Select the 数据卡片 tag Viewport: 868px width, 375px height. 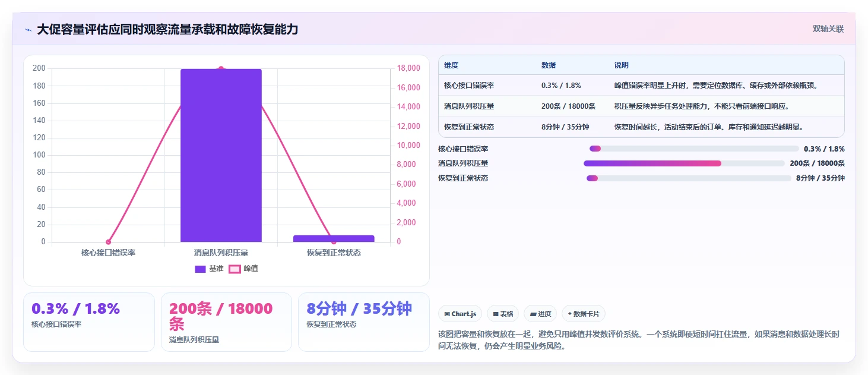[x=583, y=314]
